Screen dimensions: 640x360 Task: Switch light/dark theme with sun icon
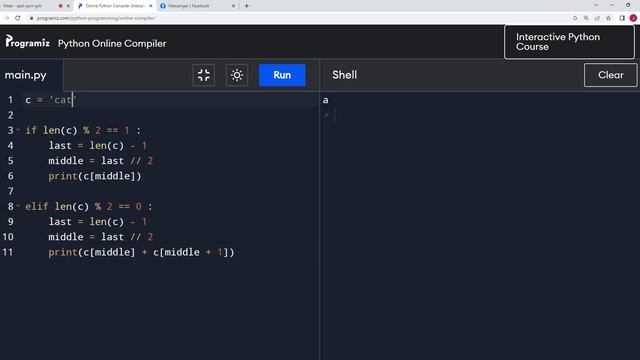pyautogui.click(x=237, y=75)
